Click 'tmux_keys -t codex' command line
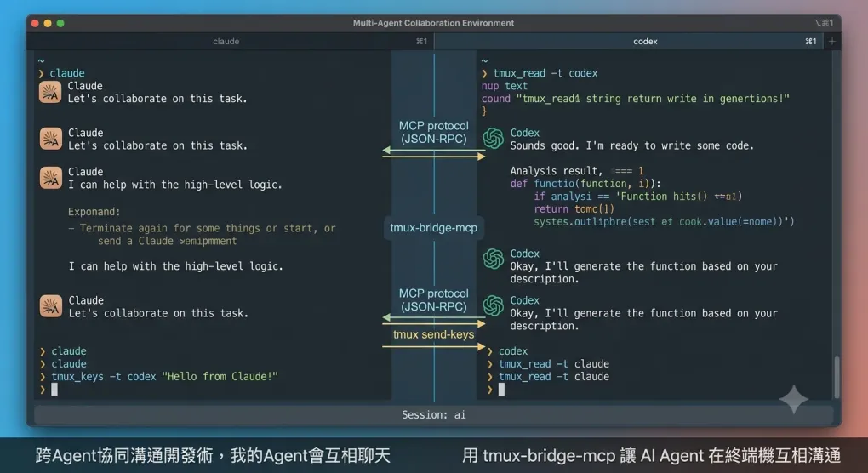Viewport: 868px width, 473px height. pyautogui.click(x=158, y=377)
